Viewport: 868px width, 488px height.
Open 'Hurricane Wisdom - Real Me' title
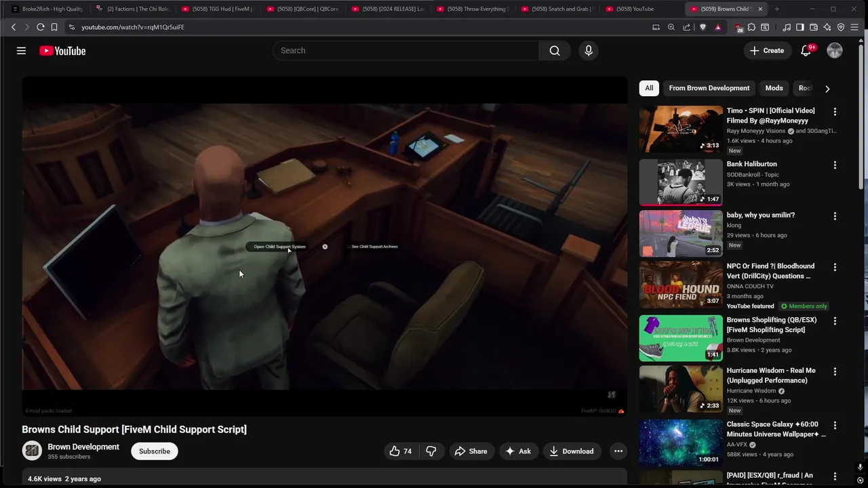771,375
